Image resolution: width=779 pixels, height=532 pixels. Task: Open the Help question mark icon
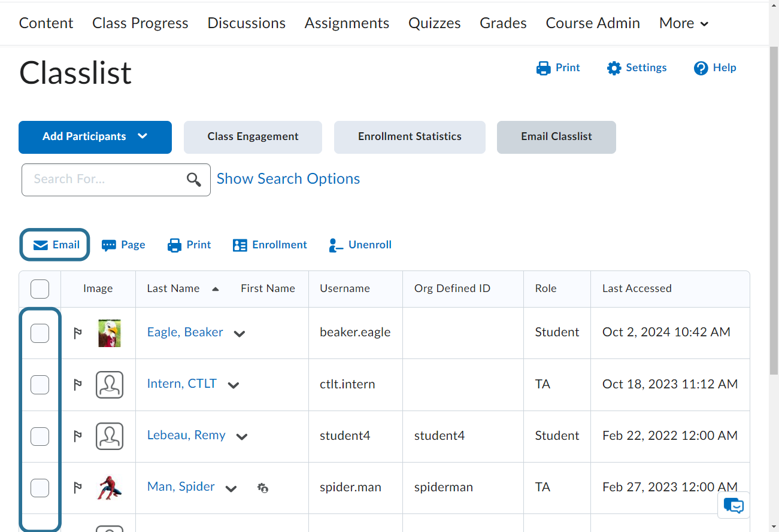click(701, 68)
